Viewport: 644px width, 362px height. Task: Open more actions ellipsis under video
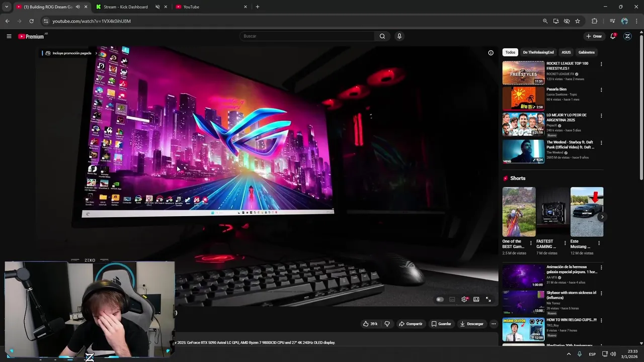pyautogui.click(x=494, y=324)
